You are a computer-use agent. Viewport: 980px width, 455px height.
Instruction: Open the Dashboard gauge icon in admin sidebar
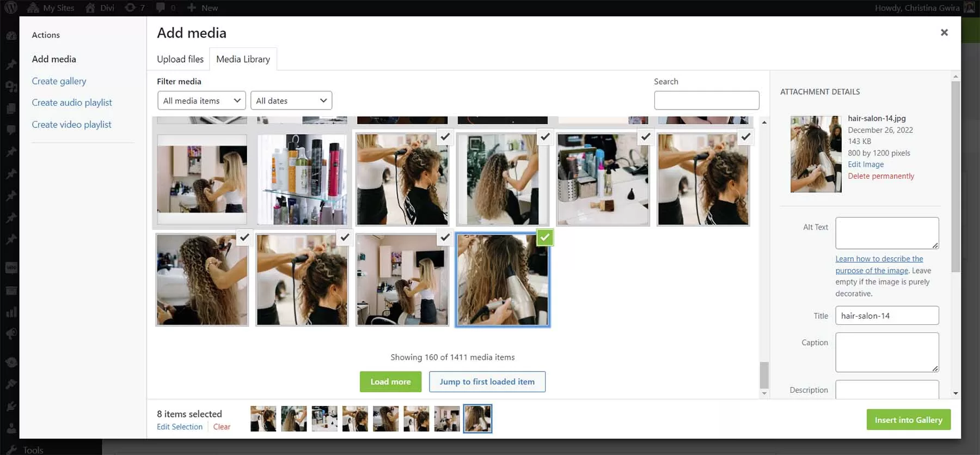[11, 36]
